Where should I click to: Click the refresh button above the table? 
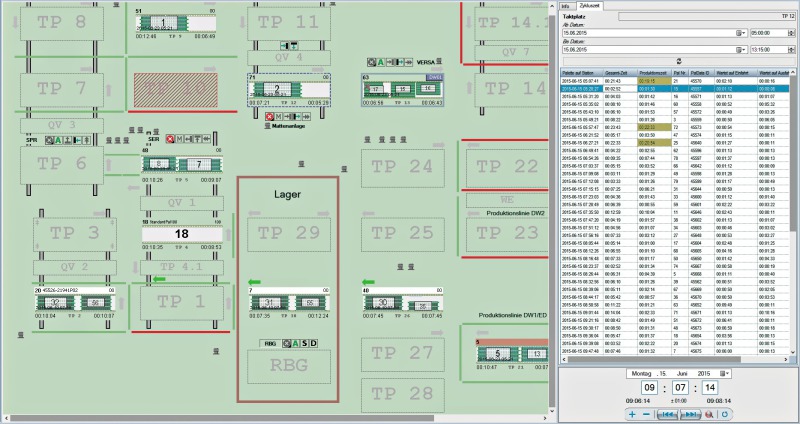(x=679, y=61)
